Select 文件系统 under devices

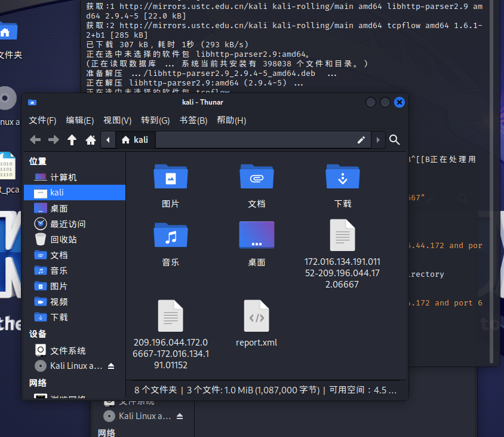tap(75, 350)
